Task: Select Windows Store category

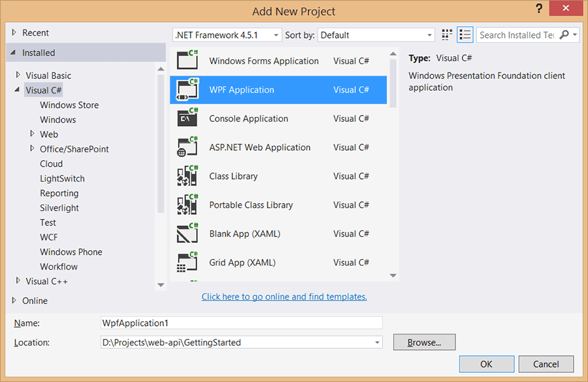Action: coord(69,105)
